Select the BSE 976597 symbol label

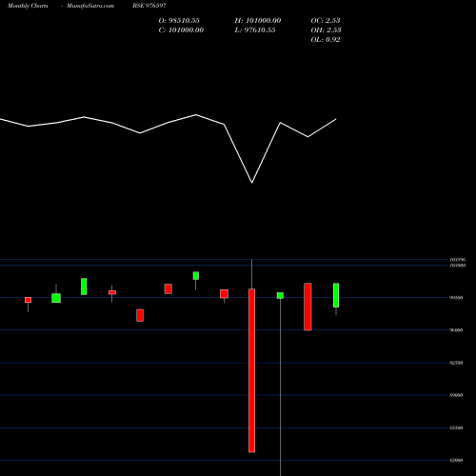(149, 6)
